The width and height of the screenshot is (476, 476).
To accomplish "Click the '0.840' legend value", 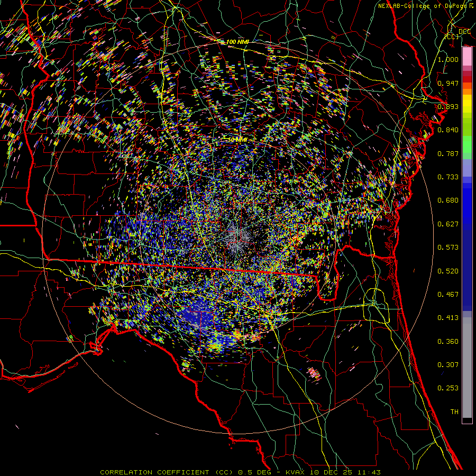I will [448, 130].
